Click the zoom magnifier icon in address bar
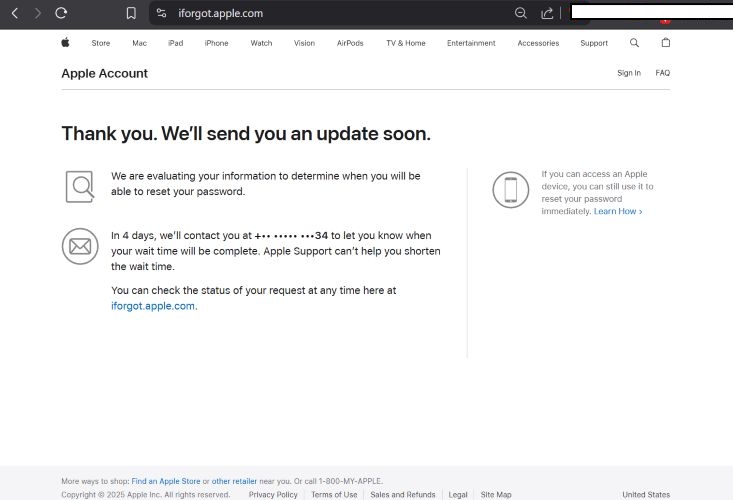The image size is (733, 500). pyautogui.click(x=520, y=13)
